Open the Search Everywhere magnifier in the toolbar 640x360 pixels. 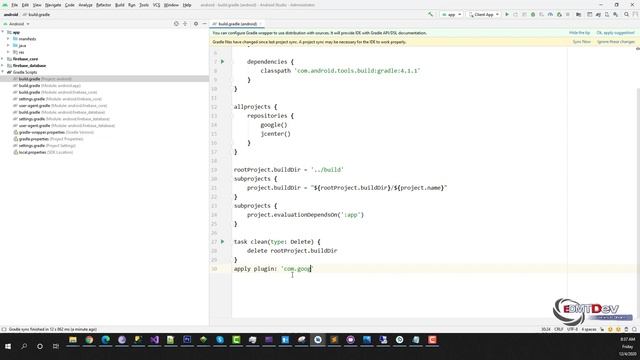coord(627,14)
